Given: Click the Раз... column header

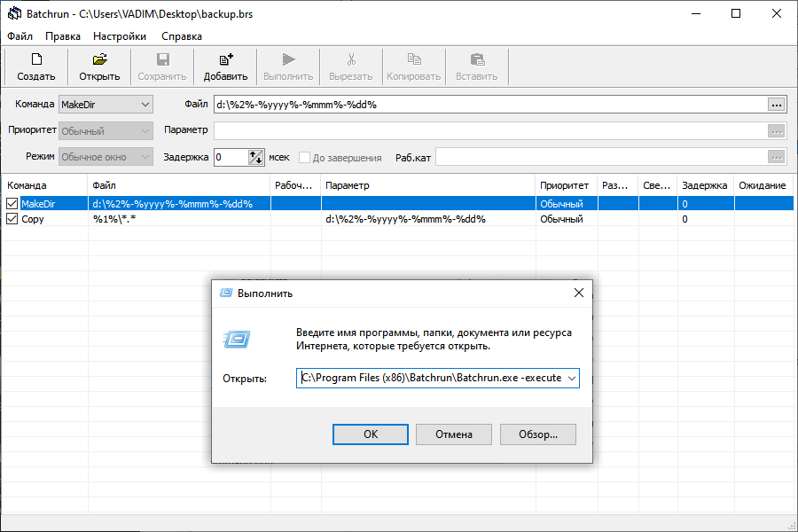Looking at the screenshot, I should click(x=618, y=185).
